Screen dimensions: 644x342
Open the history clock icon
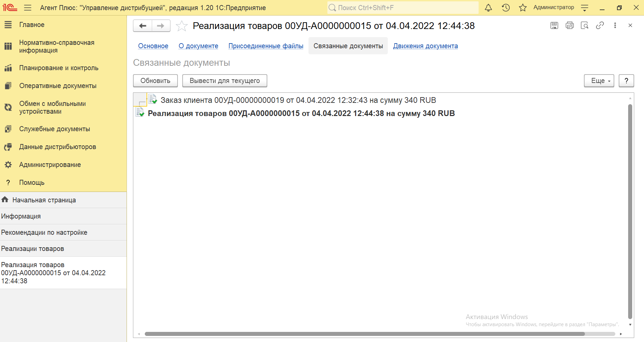506,8
